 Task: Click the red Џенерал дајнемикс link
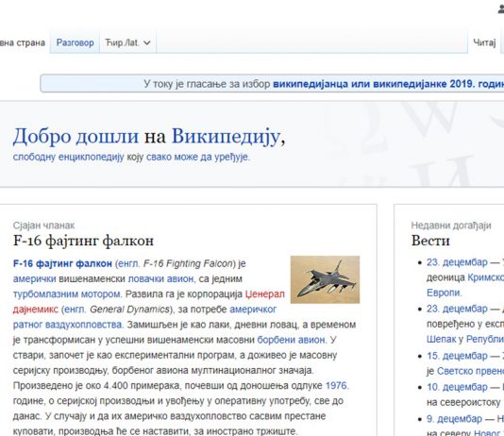[x=265, y=294]
